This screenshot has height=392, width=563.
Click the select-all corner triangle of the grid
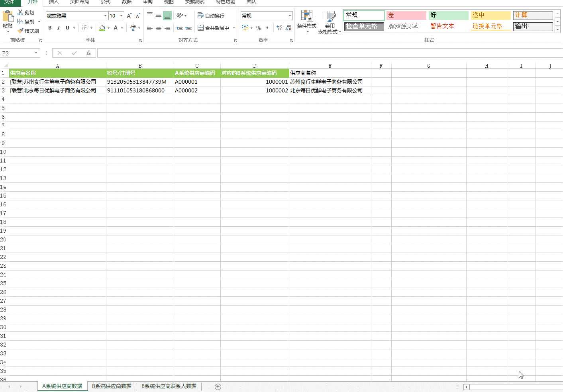5,66
